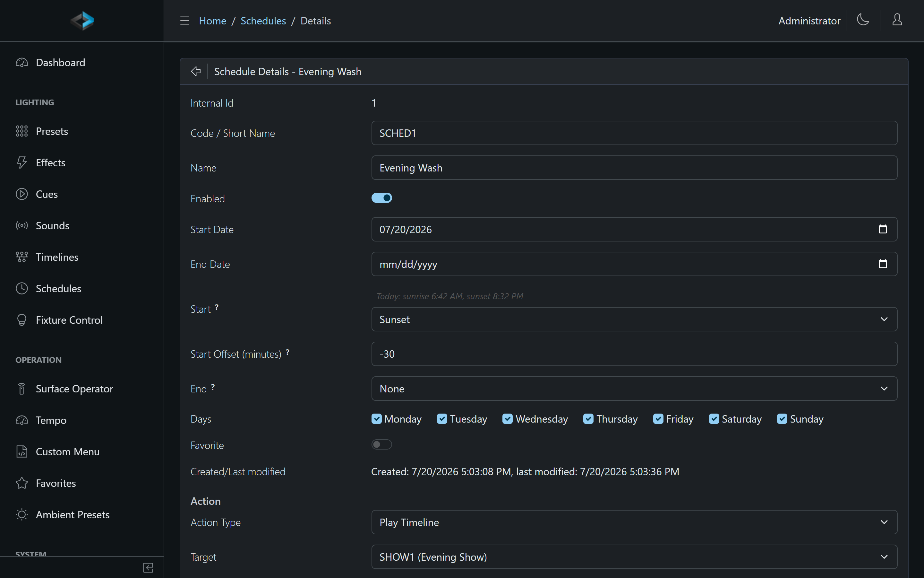Viewport: 924px width, 578px height.
Task: Open the Presets menu item
Action: [x=82, y=131]
